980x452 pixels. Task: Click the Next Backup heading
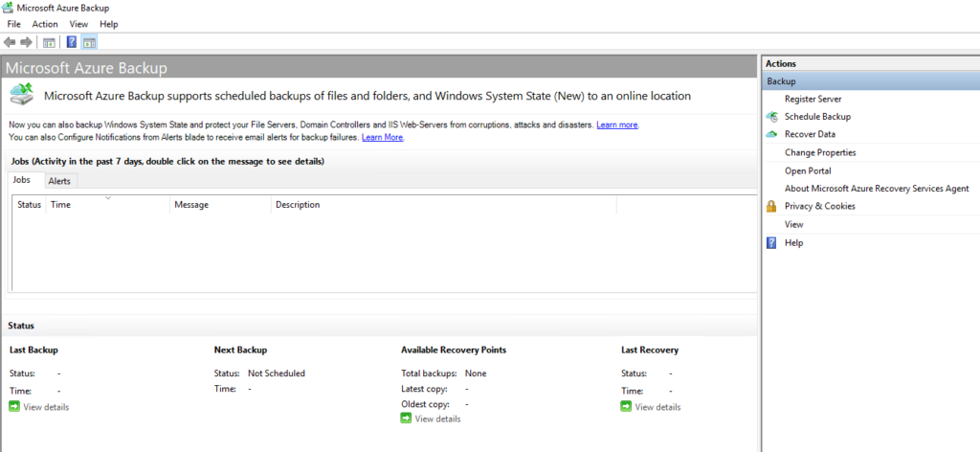pyautogui.click(x=240, y=350)
